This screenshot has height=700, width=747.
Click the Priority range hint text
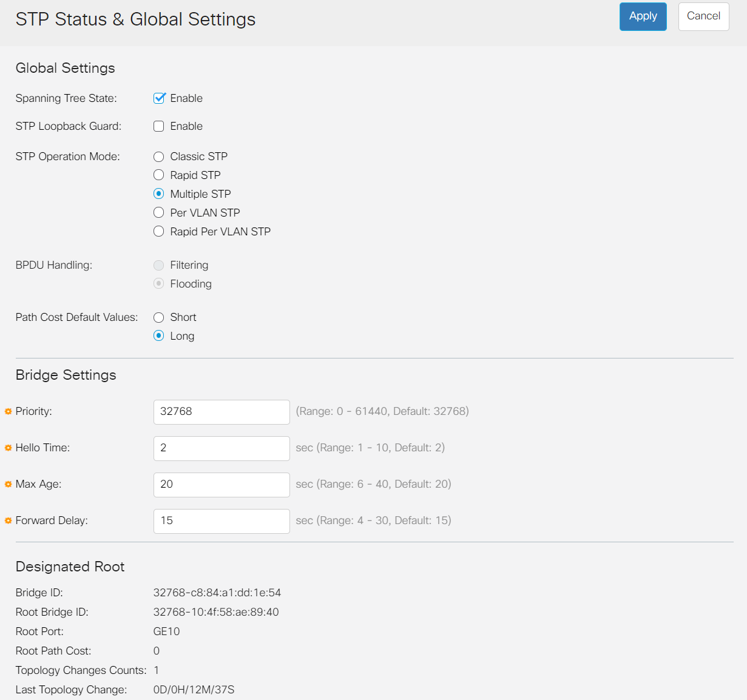click(382, 411)
